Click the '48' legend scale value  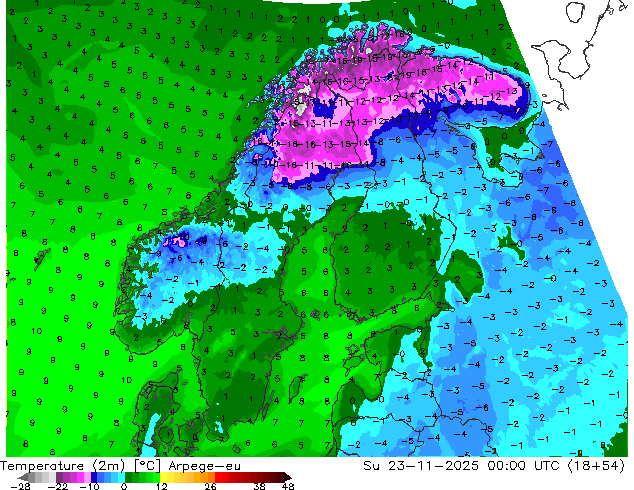288,486
